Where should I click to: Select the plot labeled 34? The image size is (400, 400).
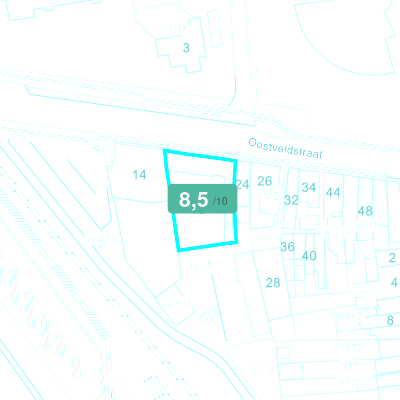tap(309, 187)
